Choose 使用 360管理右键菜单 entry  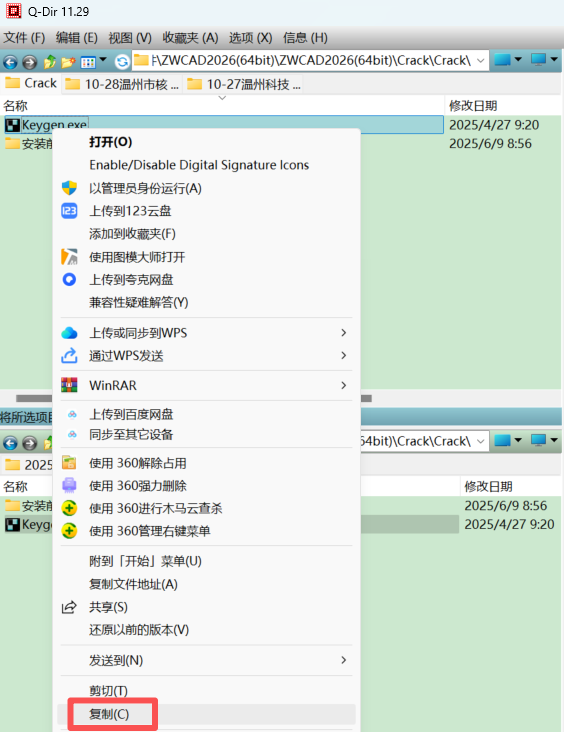pos(206,531)
